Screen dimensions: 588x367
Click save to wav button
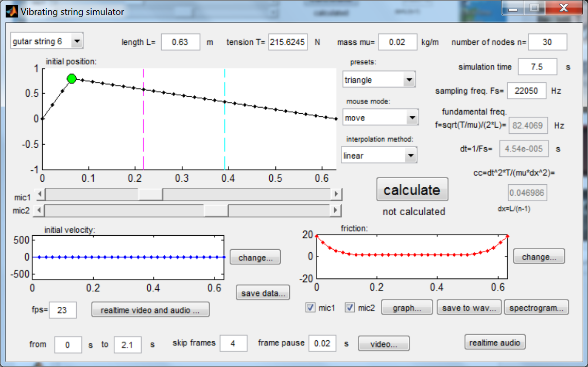click(x=469, y=308)
